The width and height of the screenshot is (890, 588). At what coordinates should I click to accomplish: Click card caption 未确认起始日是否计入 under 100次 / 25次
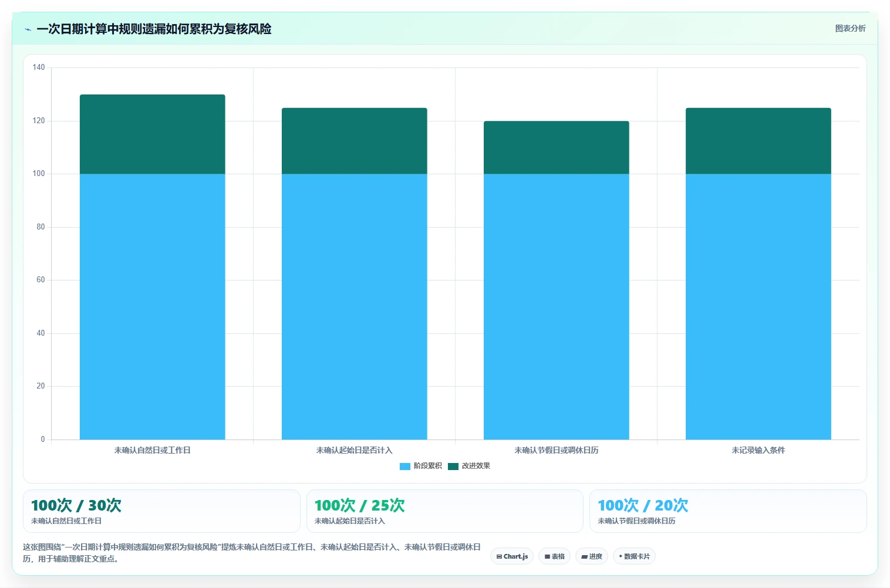(x=349, y=521)
